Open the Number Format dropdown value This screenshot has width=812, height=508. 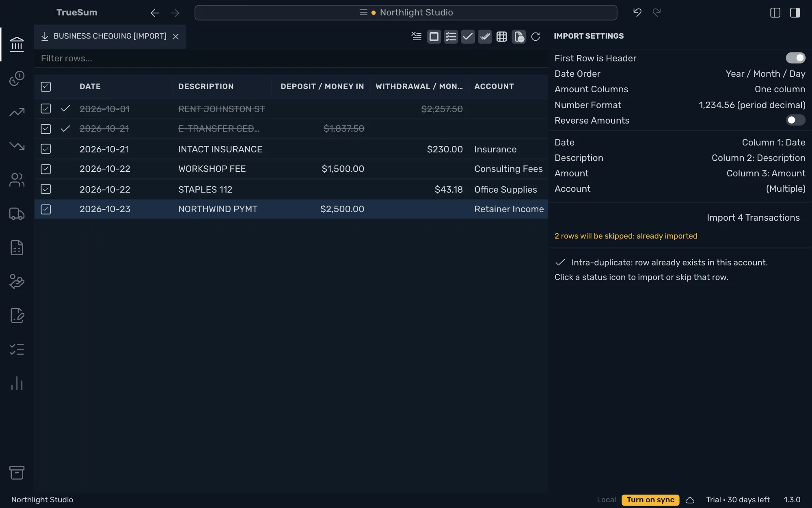[752, 105]
